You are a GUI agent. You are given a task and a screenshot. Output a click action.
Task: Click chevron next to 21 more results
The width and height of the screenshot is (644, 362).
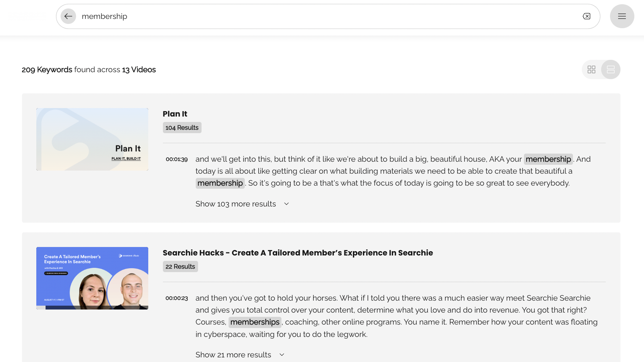click(282, 355)
